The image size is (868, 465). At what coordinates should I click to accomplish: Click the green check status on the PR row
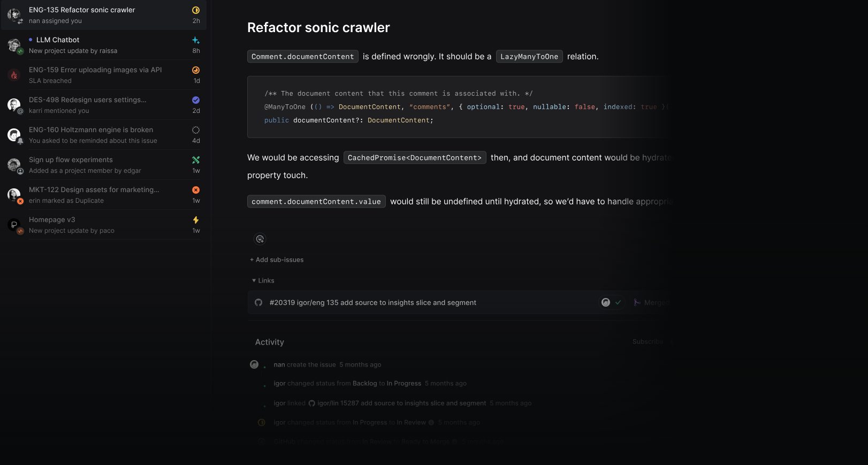(618, 302)
